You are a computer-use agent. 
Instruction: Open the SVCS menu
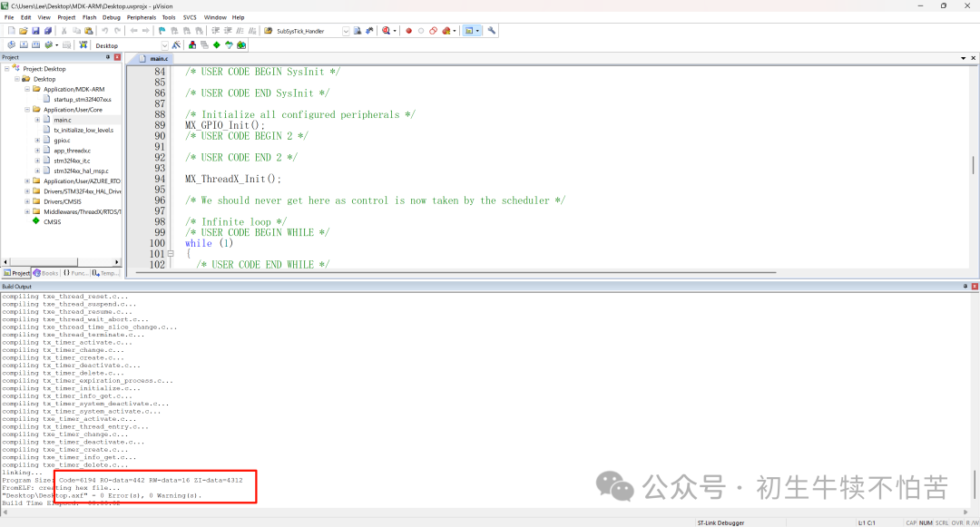[x=190, y=17]
